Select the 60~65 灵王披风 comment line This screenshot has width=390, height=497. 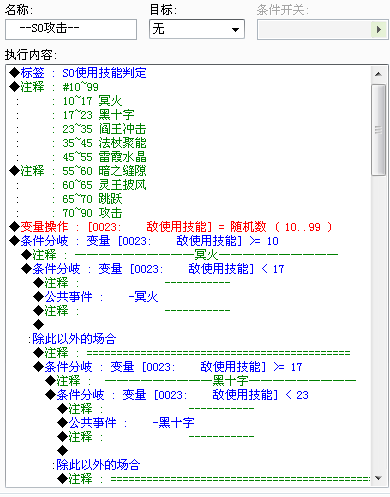(81, 185)
